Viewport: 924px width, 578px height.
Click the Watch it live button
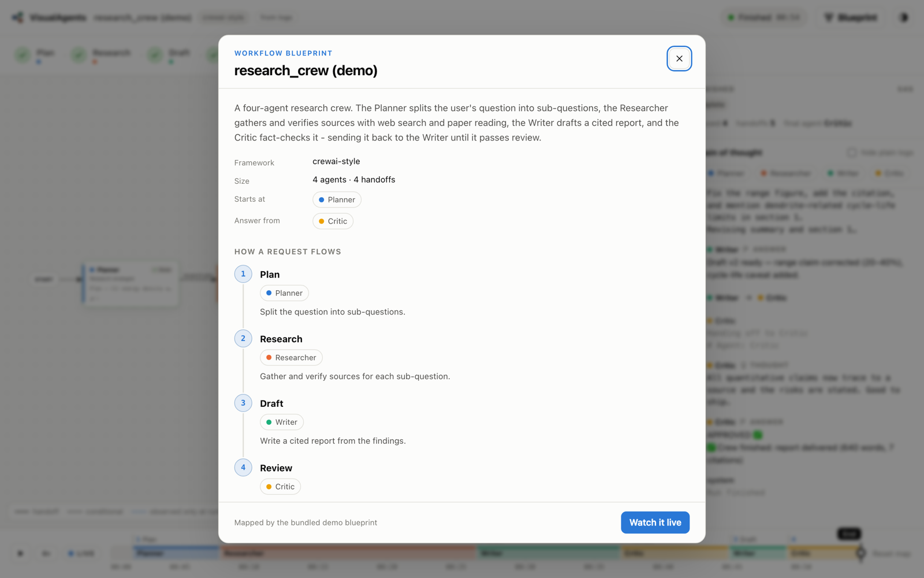(655, 523)
